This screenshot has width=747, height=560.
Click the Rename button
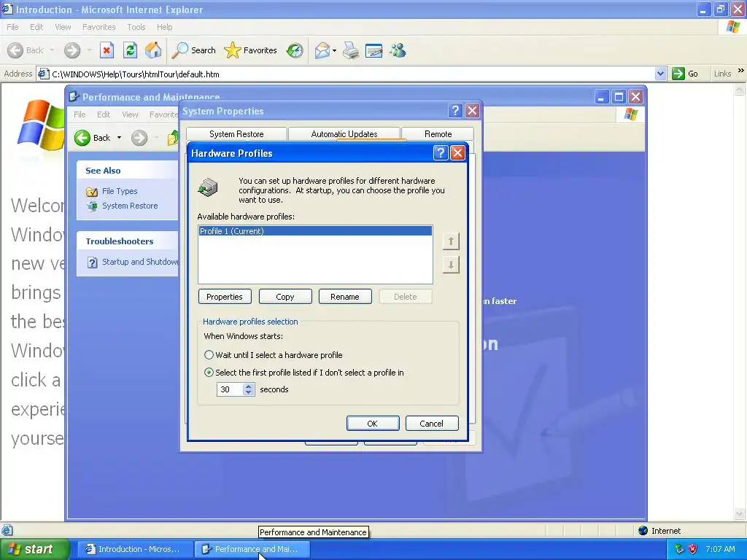pyautogui.click(x=345, y=297)
